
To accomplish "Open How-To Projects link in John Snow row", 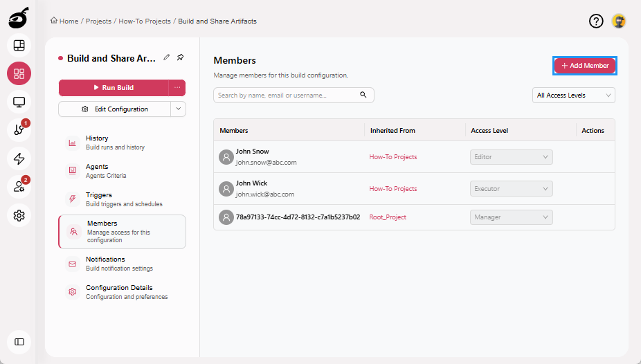I will tap(393, 157).
